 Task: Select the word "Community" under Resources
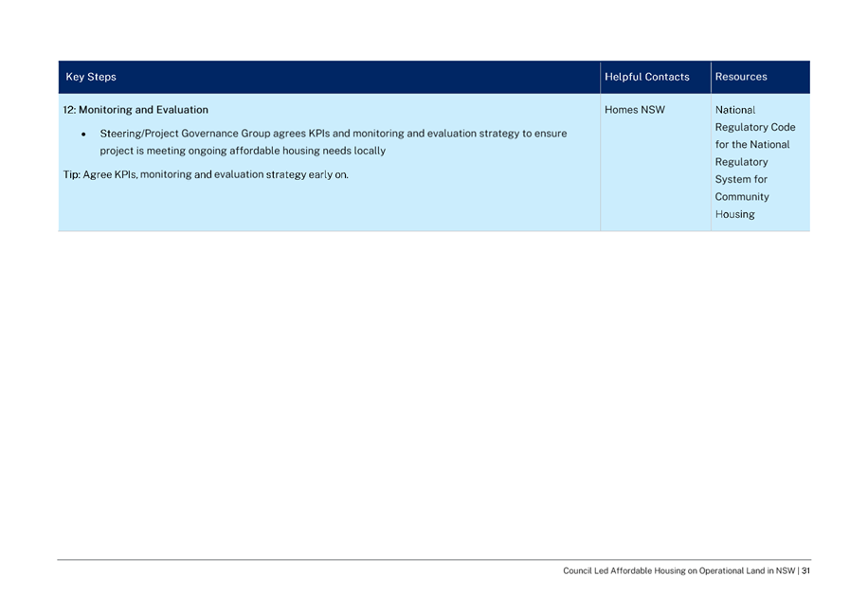pyautogui.click(x=742, y=197)
